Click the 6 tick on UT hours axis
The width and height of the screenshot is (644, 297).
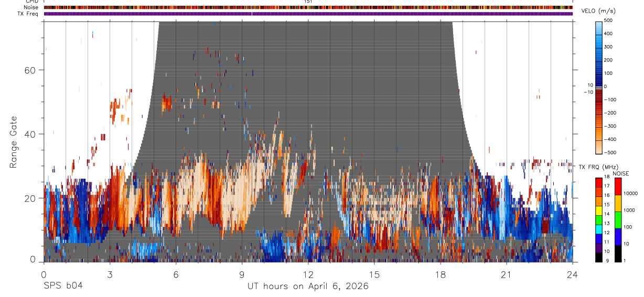pyautogui.click(x=176, y=274)
